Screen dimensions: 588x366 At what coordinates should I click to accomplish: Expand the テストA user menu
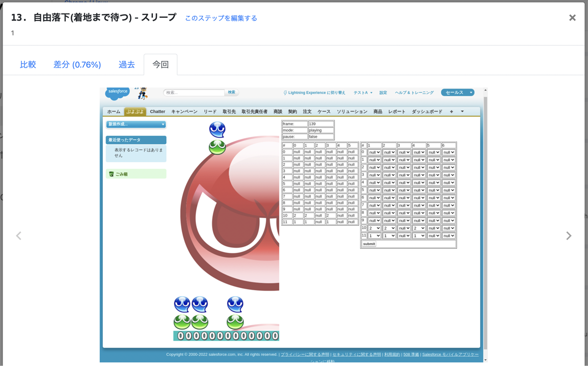pos(363,93)
